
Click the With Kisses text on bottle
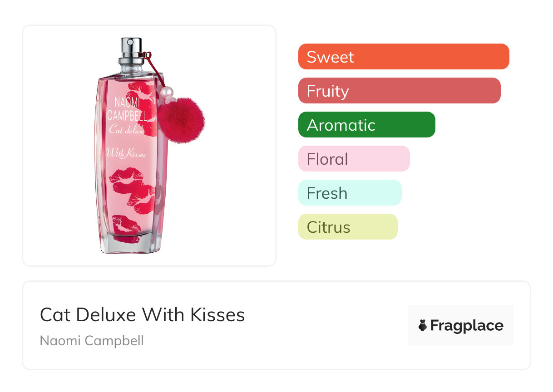(126, 153)
